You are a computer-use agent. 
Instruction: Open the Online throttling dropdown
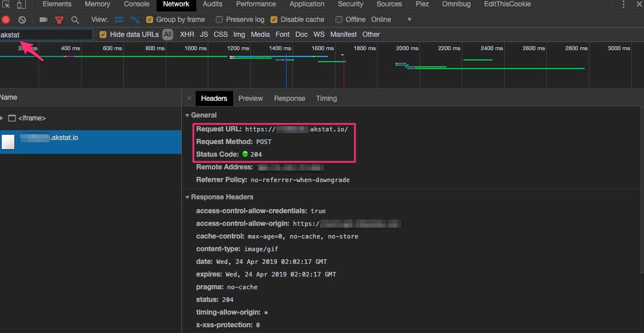391,20
